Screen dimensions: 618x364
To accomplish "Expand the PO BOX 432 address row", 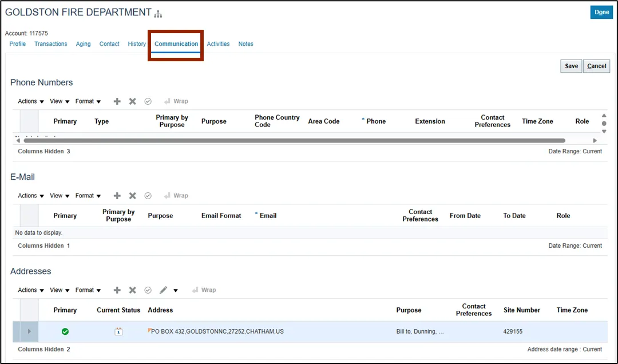I will [29, 331].
